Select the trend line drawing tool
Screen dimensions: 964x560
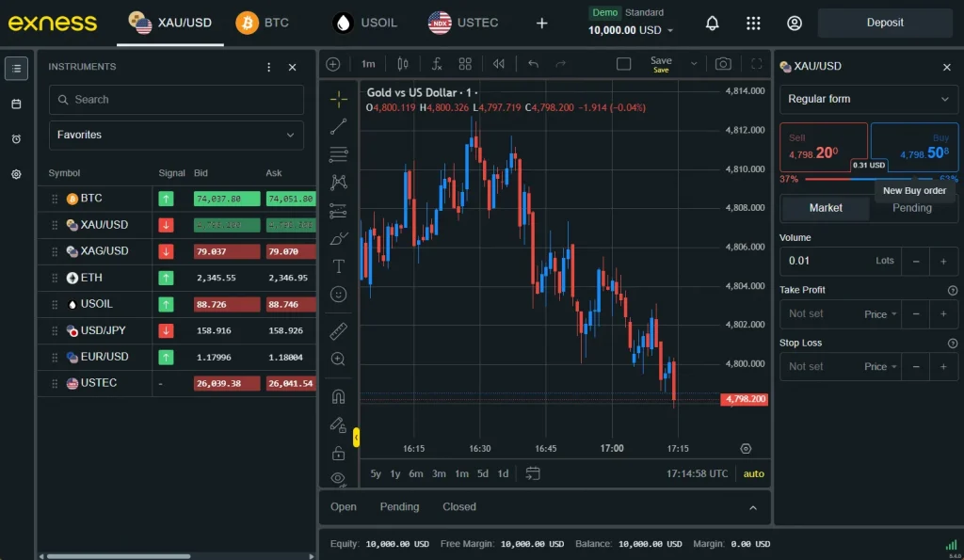coord(338,127)
